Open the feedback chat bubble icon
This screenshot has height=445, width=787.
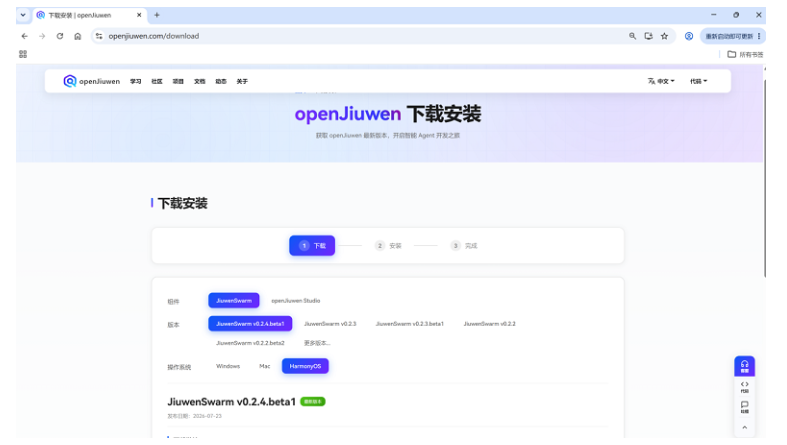coord(744,407)
